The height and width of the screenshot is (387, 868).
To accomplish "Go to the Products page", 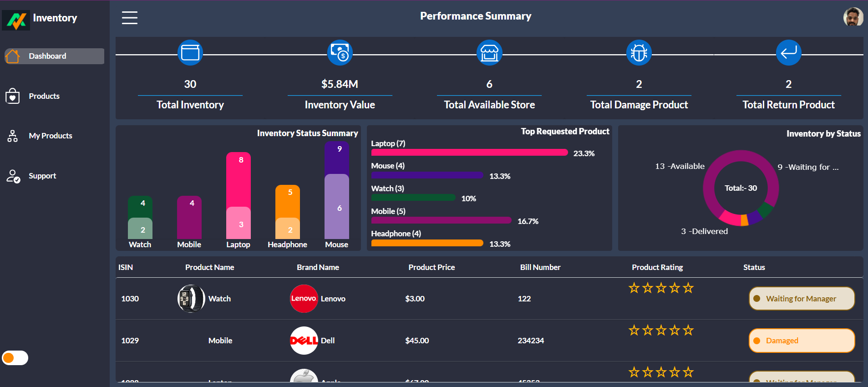I will pos(44,96).
